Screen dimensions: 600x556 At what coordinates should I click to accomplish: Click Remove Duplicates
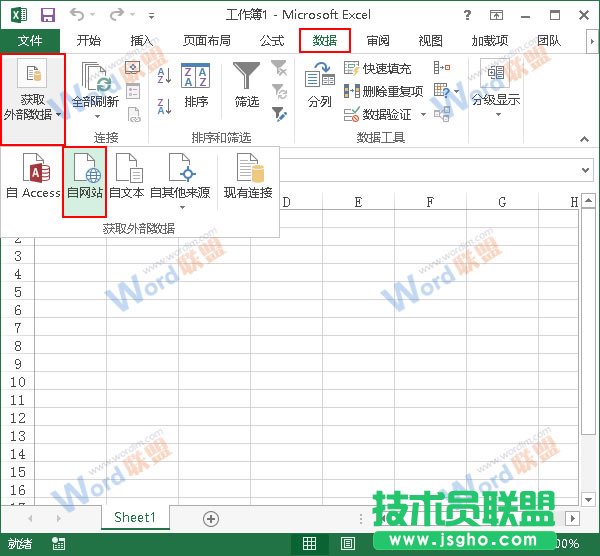click(x=383, y=91)
